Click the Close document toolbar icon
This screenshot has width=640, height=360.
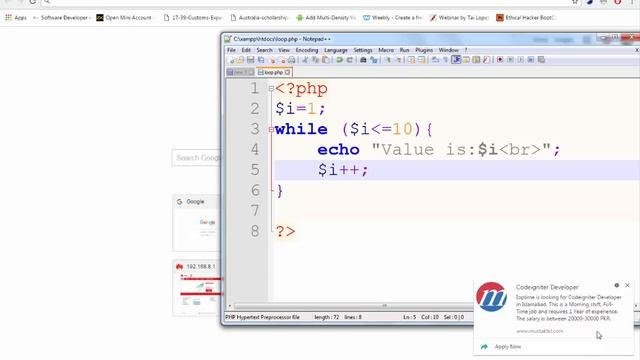[x=272, y=60]
